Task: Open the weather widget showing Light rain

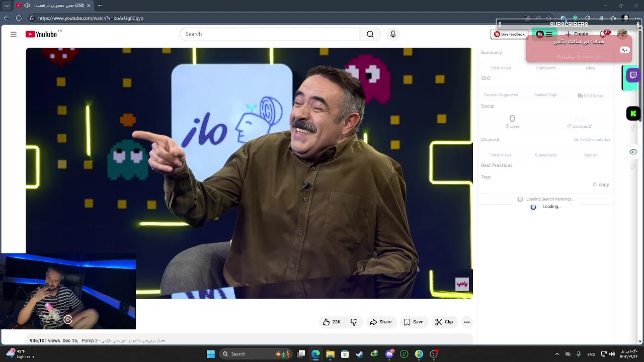Action: 20,354
